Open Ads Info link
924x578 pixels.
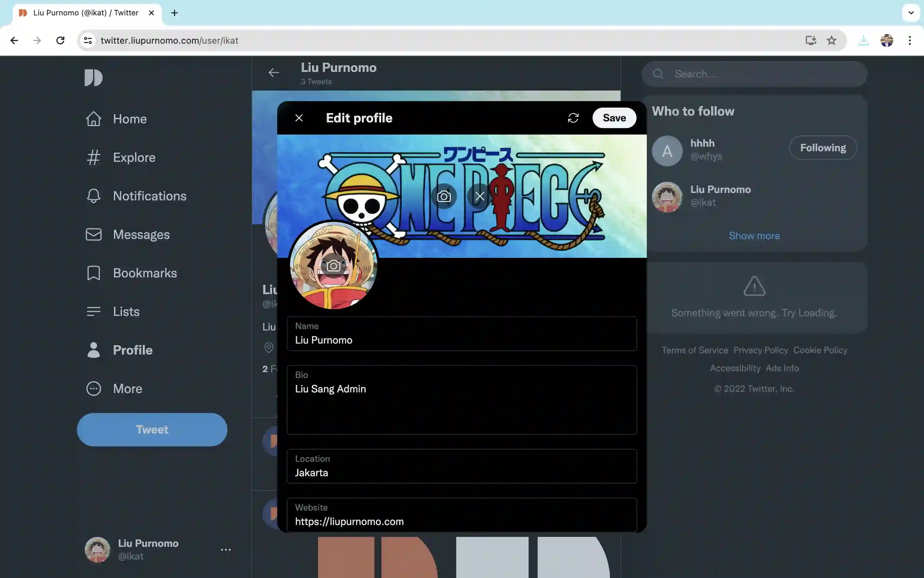pos(782,368)
